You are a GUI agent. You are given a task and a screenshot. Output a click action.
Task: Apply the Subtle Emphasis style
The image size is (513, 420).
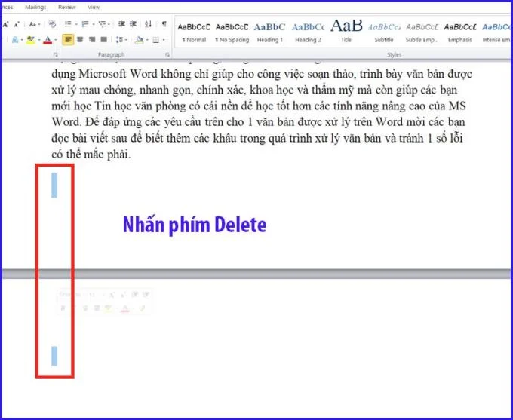coord(422,32)
